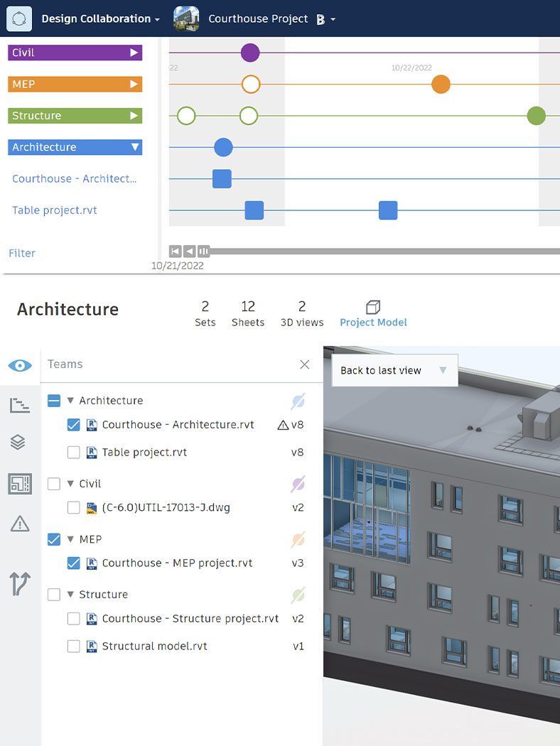Open Courthouse - Architect... timeline model link

74,178
